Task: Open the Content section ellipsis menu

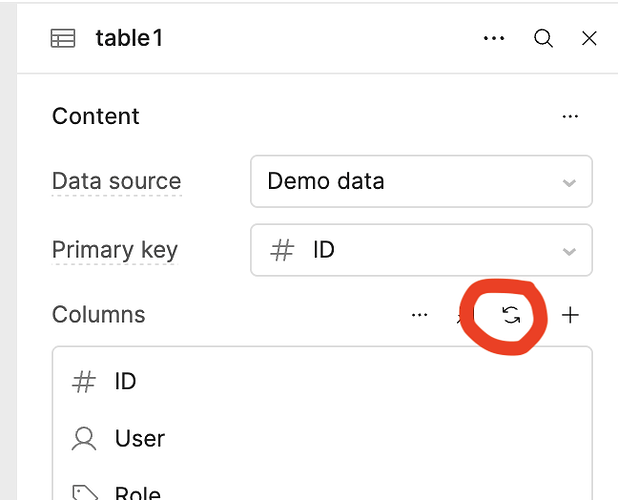Action: (x=570, y=116)
